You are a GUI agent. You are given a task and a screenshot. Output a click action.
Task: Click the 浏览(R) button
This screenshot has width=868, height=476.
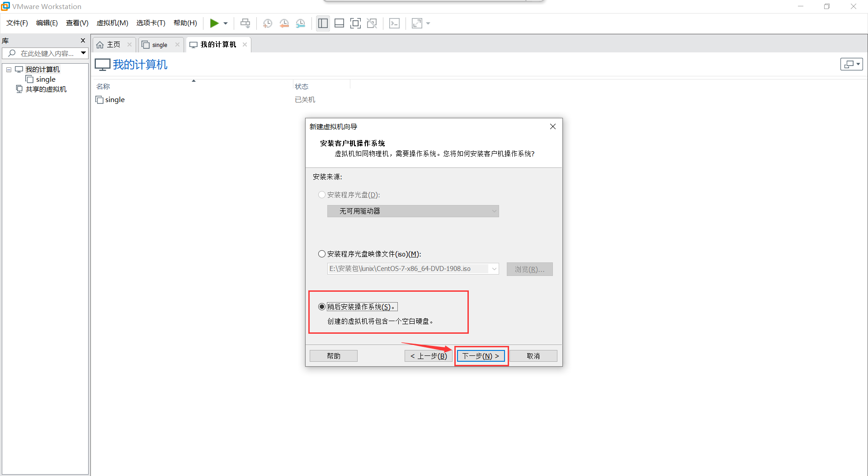(x=529, y=269)
